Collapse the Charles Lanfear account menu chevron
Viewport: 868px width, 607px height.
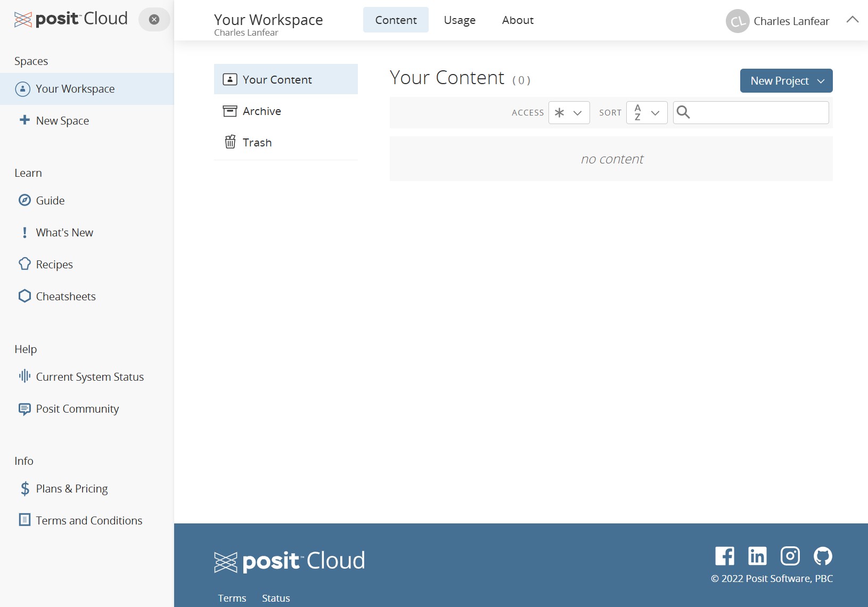click(852, 20)
